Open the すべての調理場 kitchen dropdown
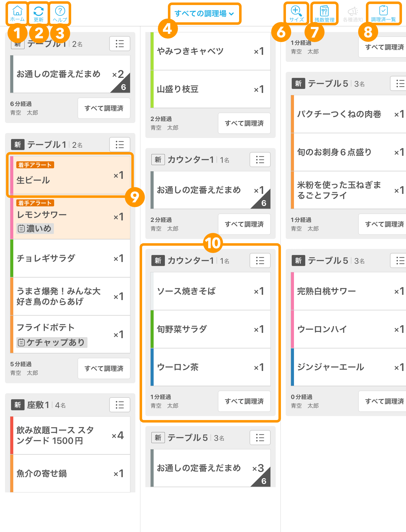The width and height of the screenshot is (406, 532). point(204,14)
